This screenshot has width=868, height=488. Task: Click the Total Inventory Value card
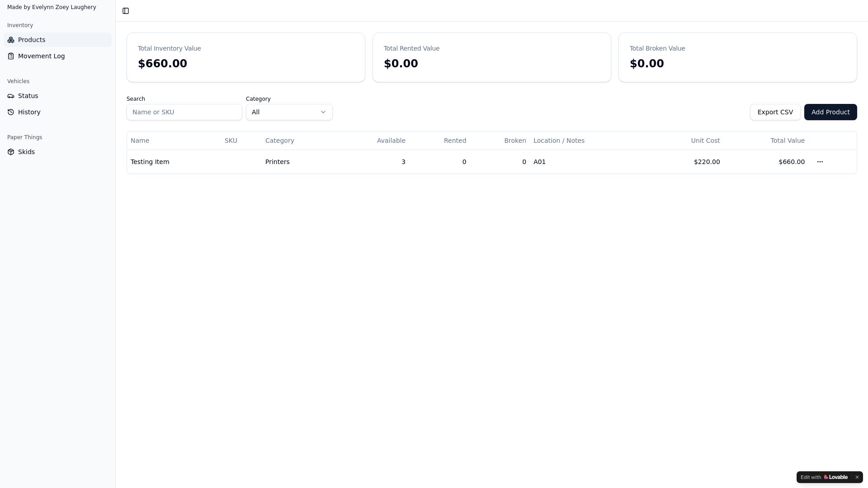tap(246, 57)
